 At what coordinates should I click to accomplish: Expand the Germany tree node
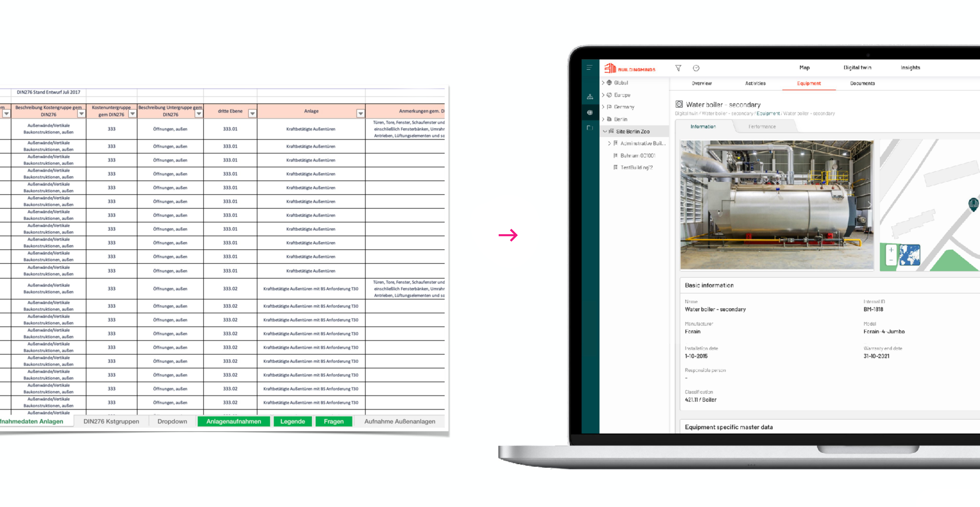point(603,107)
